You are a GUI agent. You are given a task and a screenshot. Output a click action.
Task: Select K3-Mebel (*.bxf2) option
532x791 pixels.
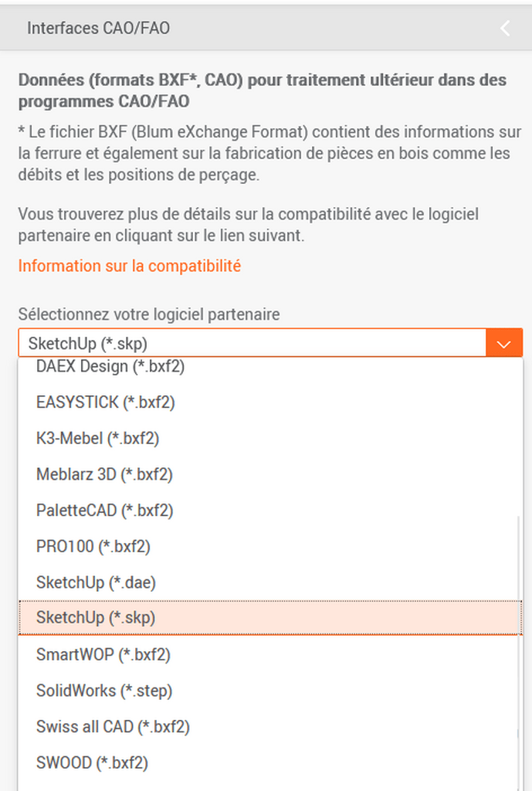coord(97,438)
